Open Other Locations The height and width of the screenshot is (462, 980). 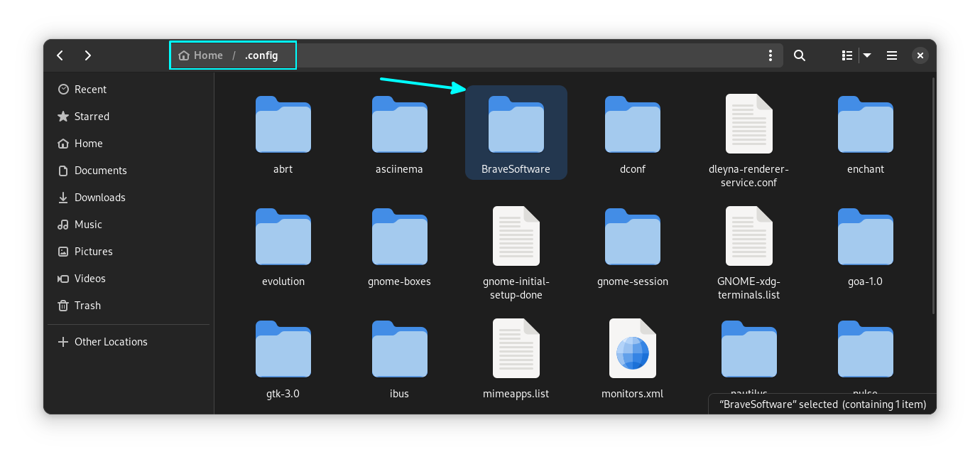[111, 341]
